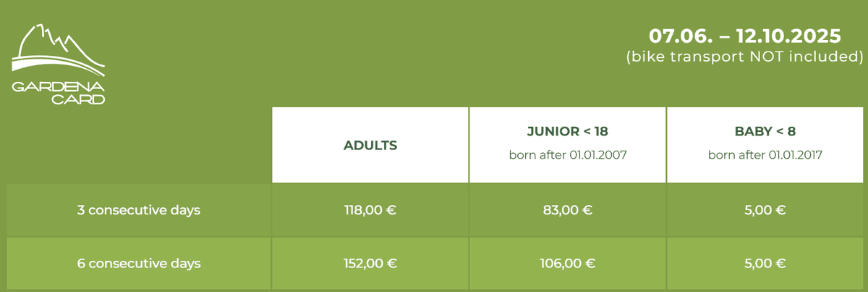The image size is (868, 292).
Task: Click the born after 01.01.2007 text
Action: (x=568, y=155)
